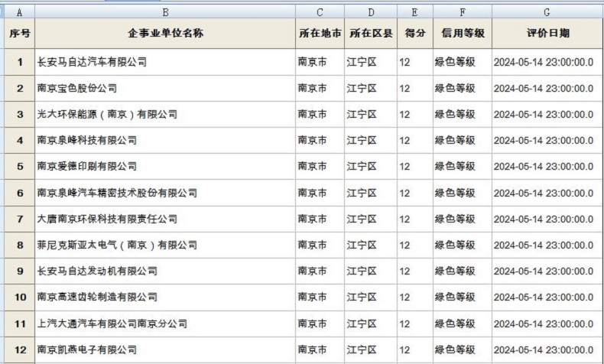Select cell 上汽大通汽车有限公司南京分公司
Viewport: 604px width, 364px height.
165,323
